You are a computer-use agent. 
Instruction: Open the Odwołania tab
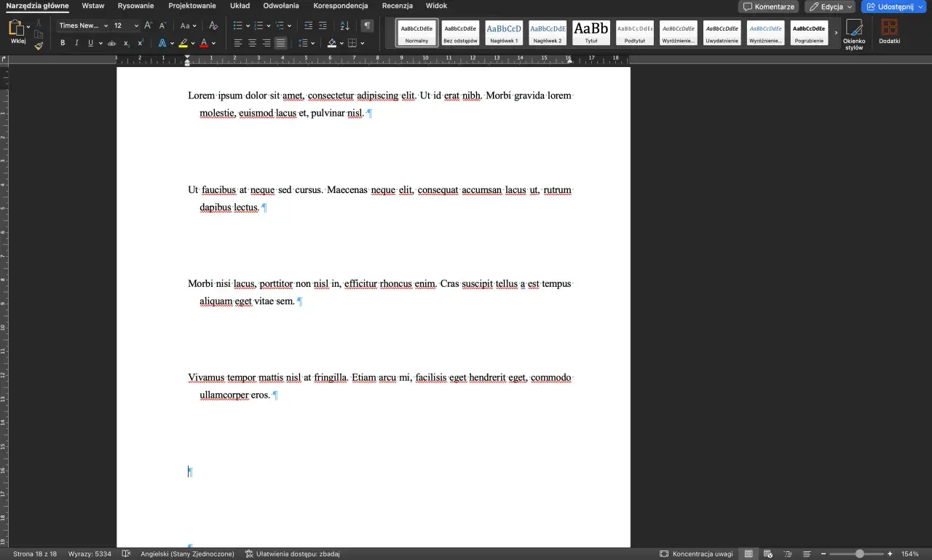click(281, 6)
